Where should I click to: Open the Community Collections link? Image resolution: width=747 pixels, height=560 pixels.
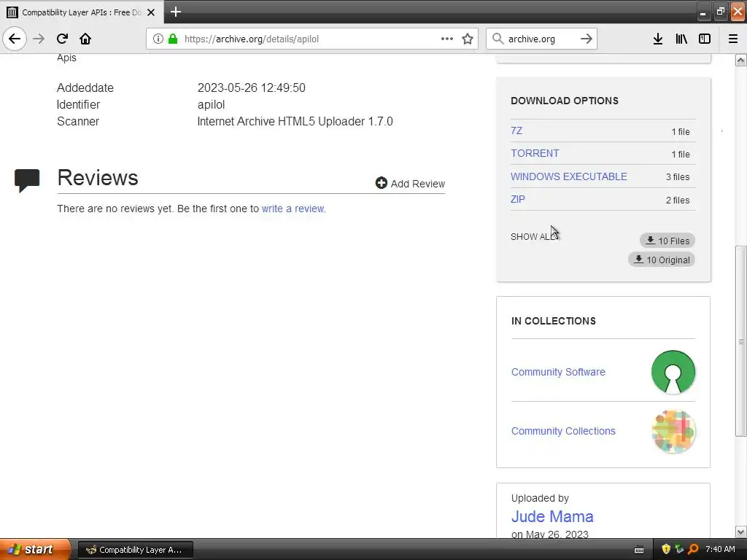pyautogui.click(x=563, y=431)
